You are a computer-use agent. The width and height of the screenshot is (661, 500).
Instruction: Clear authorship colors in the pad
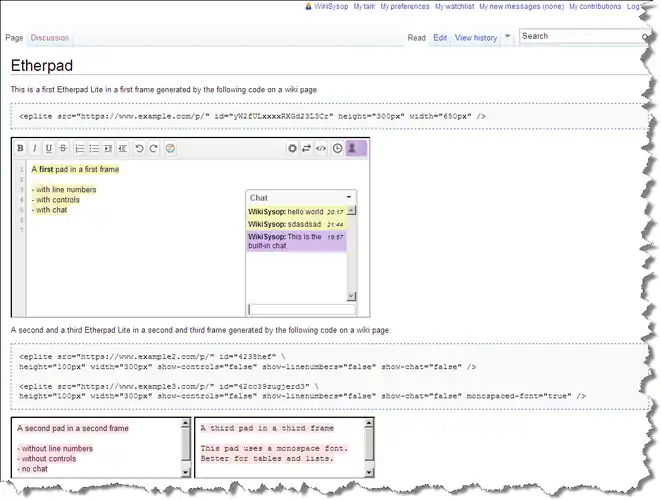pyautogui.click(x=170, y=148)
